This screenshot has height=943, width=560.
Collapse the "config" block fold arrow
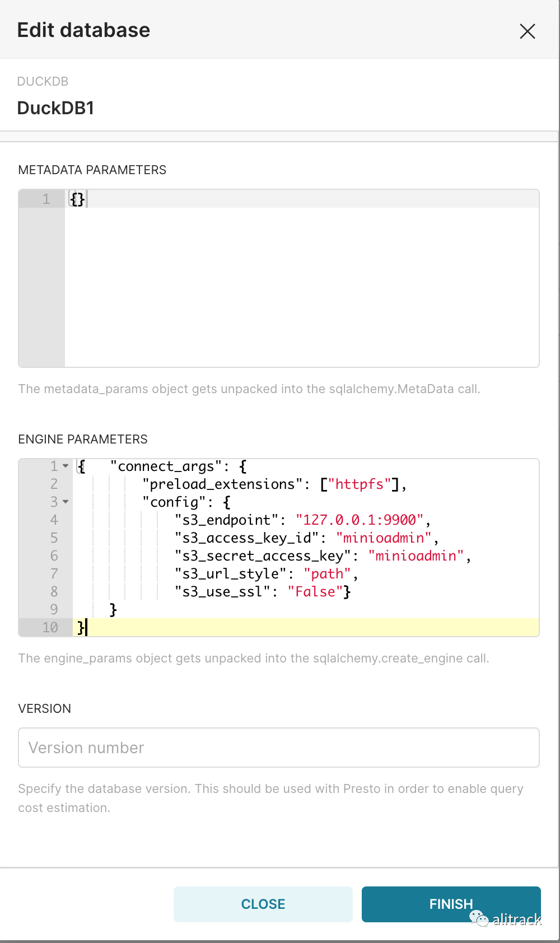click(x=66, y=502)
